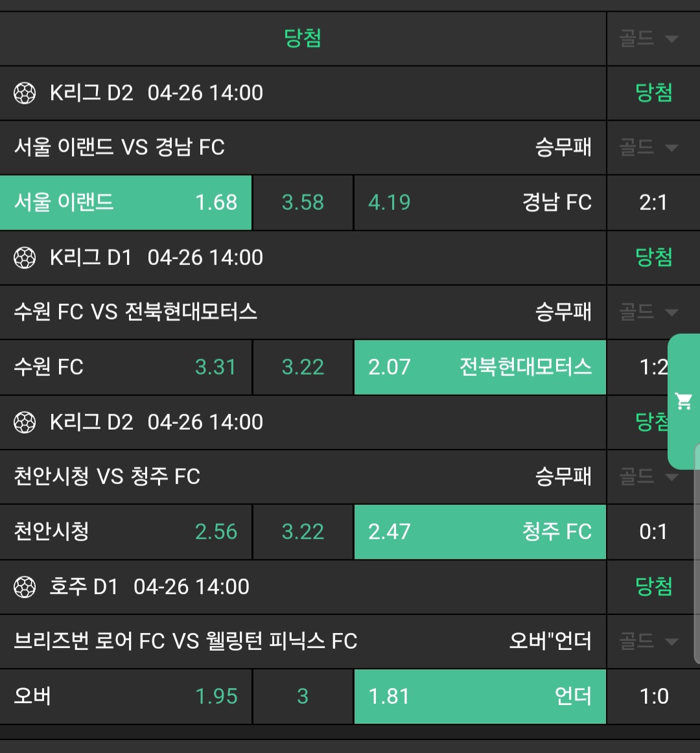Expand 골드 dropdown for 수원 FC match
The image size is (700, 753).
649,312
